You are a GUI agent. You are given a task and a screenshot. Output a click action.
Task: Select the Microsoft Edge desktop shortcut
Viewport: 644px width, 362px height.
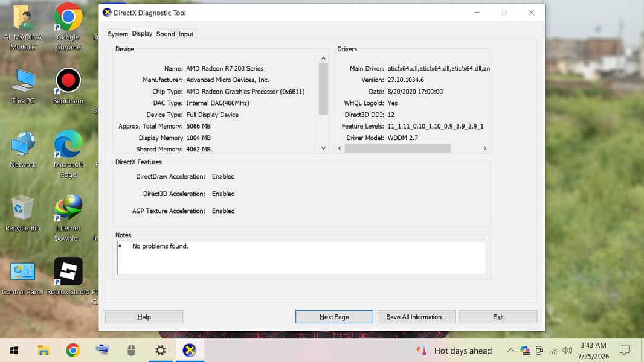pyautogui.click(x=68, y=154)
